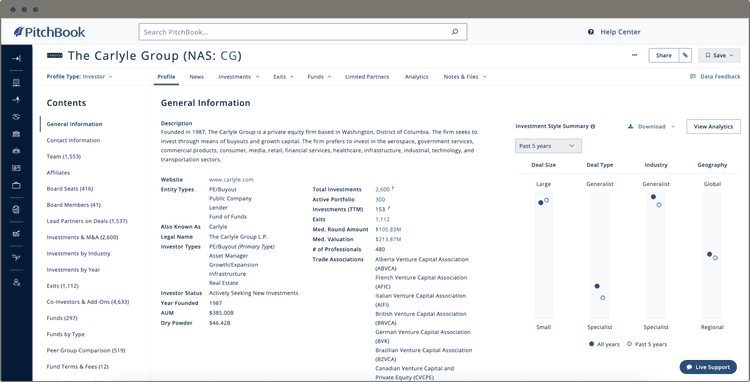Select the sprout plant icon in sidebar
The image size is (750, 382).
(16, 258)
